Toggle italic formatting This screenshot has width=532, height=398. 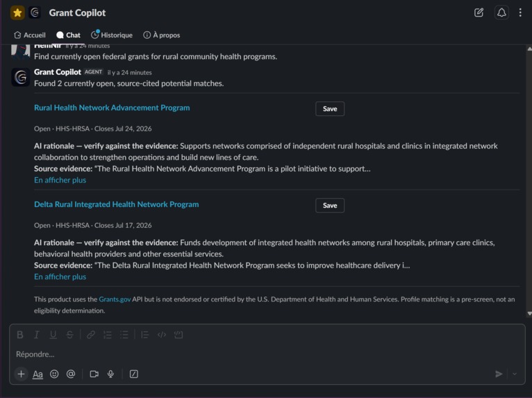[36, 335]
